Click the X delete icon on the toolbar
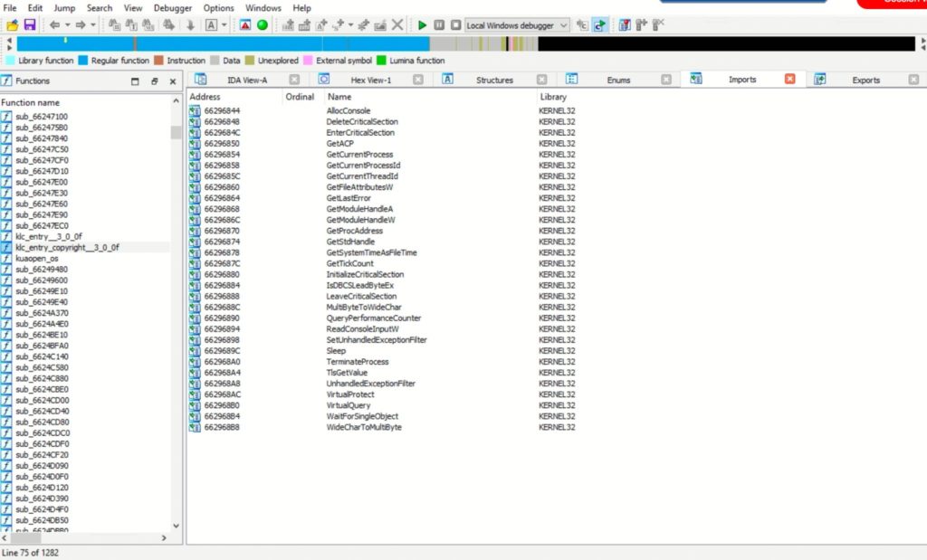This screenshot has width=927, height=560. click(396, 24)
